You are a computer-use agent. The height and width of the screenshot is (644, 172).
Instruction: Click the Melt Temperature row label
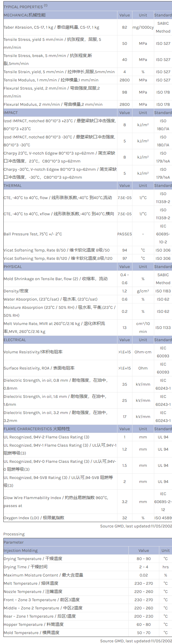(31, 583)
